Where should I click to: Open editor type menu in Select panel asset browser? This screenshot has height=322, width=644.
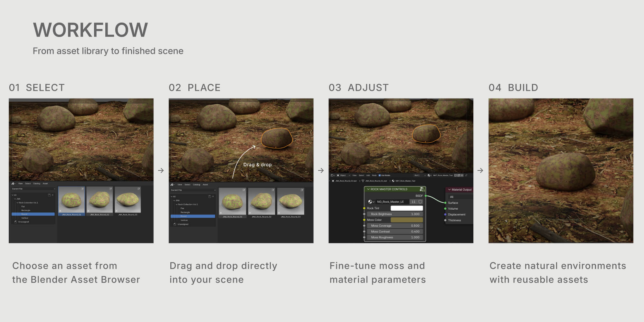pos(13,184)
